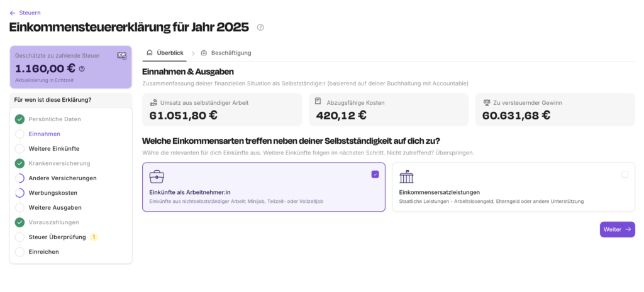Click the green checkmark beside Vorauszahlungen
Viewport: 644px width, 292px height.
(19, 222)
